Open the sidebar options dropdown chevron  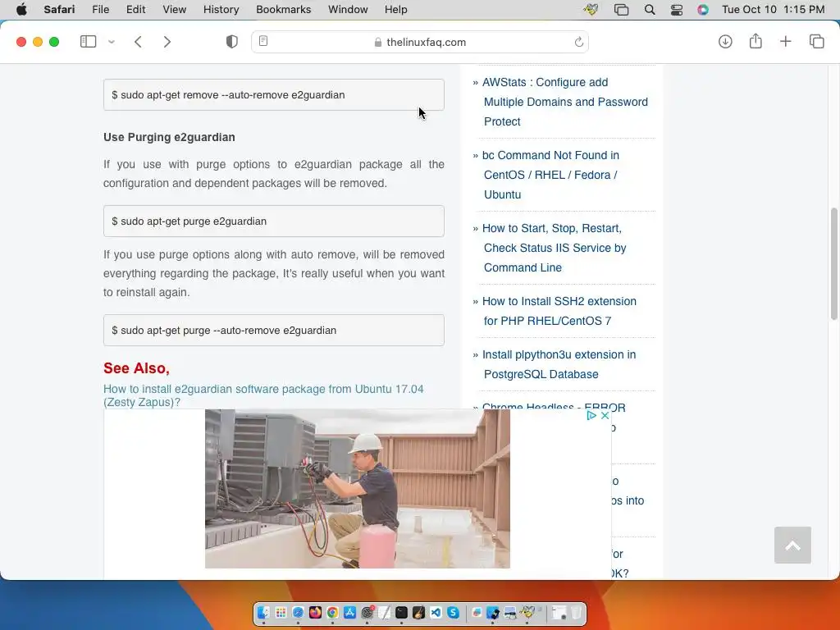pos(112,42)
